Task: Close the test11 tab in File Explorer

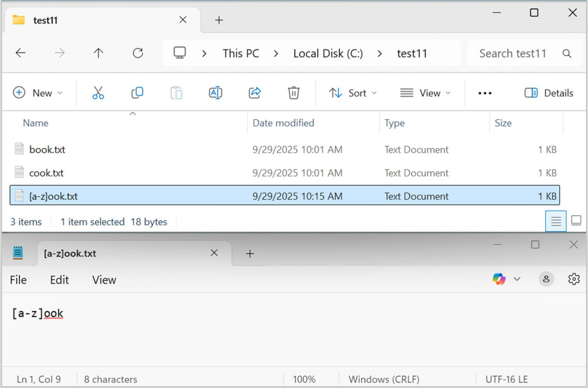Action: point(183,20)
